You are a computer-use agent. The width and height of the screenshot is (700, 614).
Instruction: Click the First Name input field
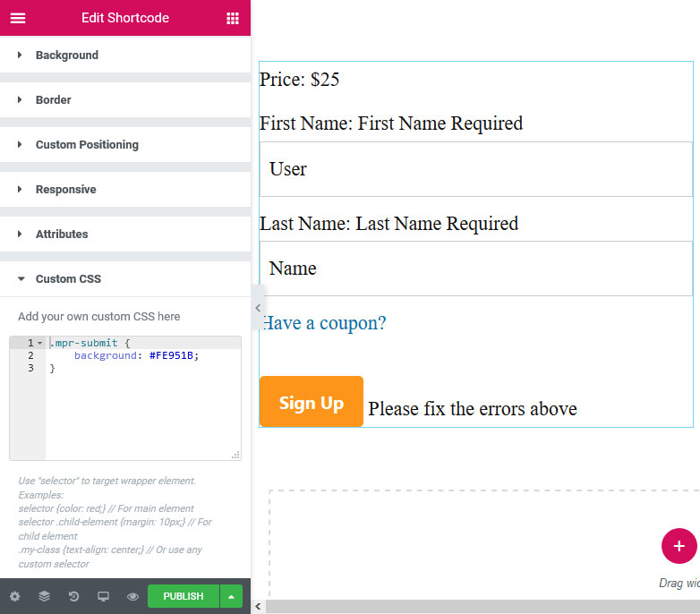point(475,169)
